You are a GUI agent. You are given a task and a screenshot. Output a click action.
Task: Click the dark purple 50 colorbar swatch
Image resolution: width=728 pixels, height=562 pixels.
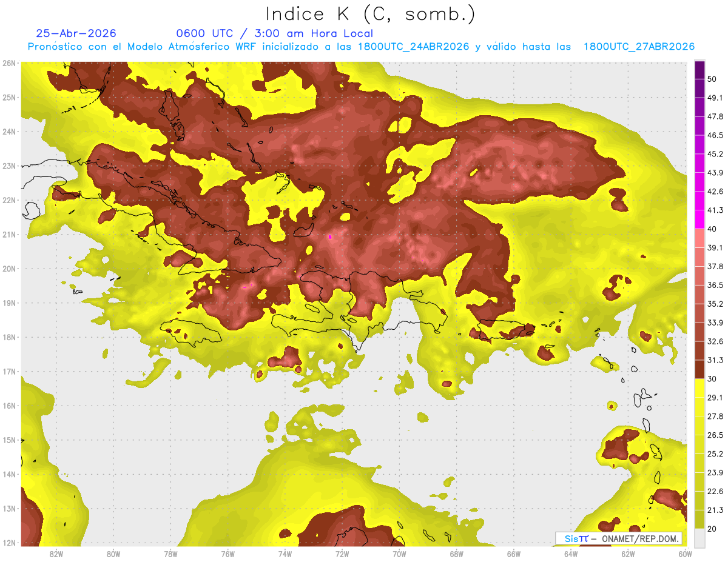click(699, 70)
